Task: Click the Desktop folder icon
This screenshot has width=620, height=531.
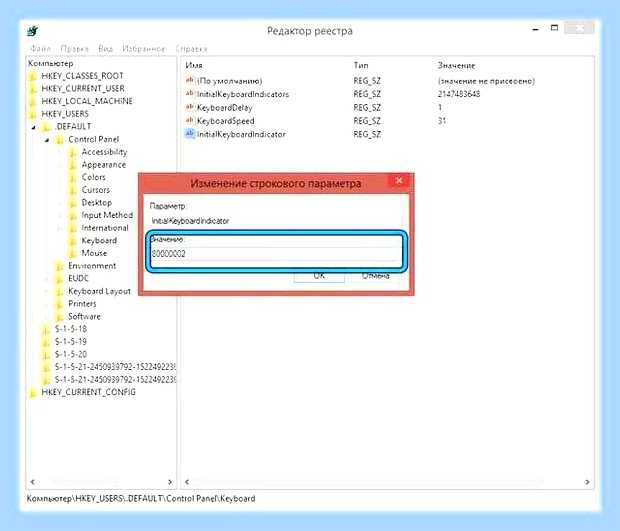Action: coord(73,203)
